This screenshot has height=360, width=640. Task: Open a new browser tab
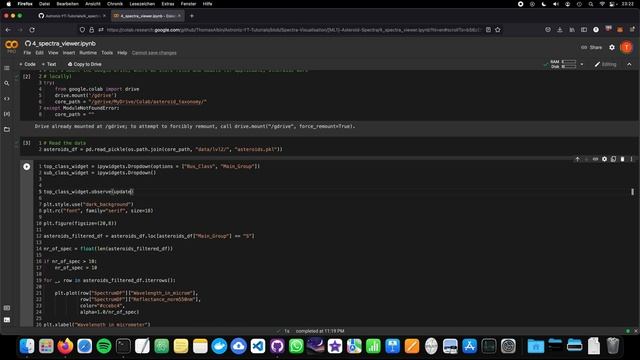192,16
